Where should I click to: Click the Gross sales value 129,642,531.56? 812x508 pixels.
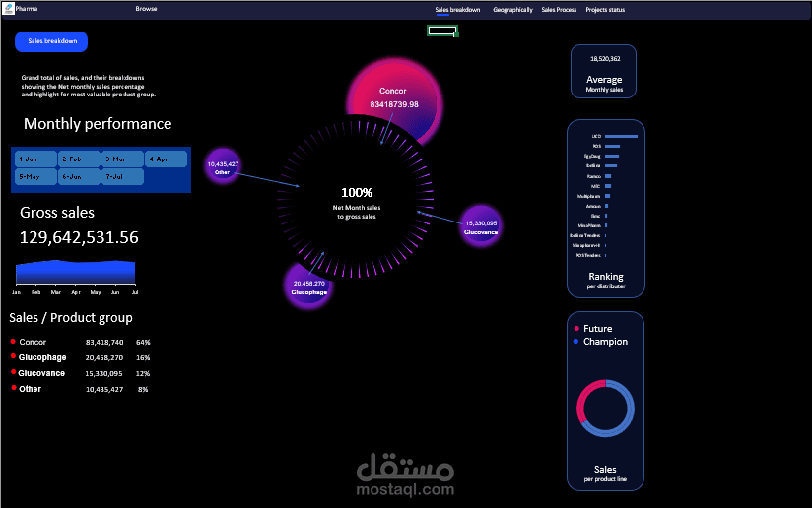[x=79, y=237]
